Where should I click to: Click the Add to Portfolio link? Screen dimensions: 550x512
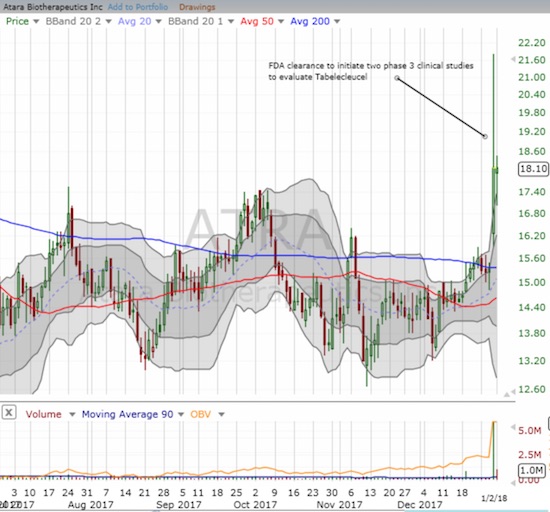(x=138, y=7)
